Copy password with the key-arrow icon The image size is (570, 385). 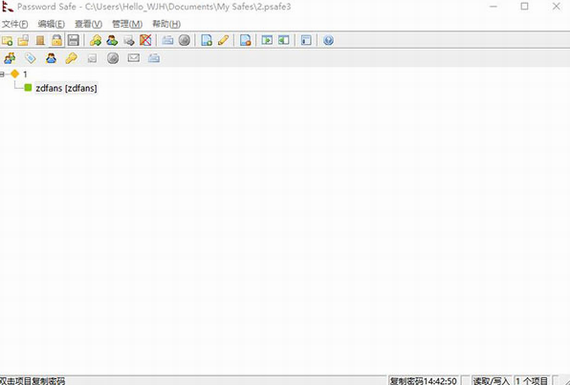click(x=96, y=40)
